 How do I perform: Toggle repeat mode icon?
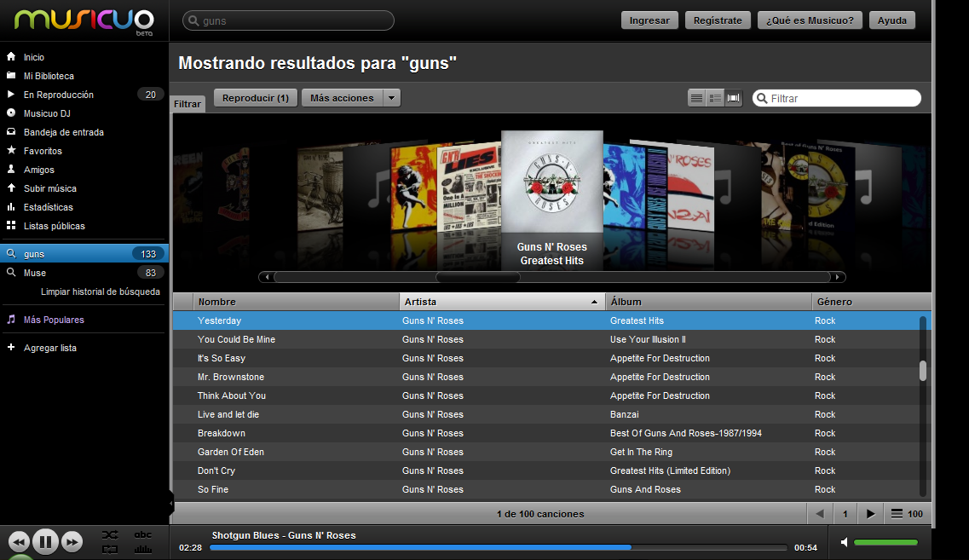pos(110,550)
